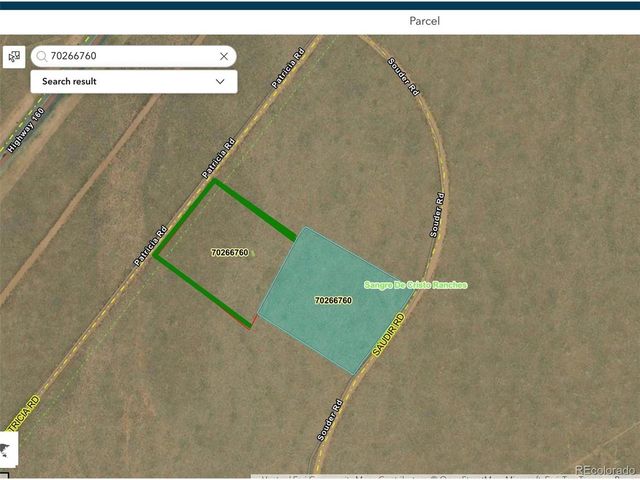Click the select-features tool icon
The image size is (640, 480).
(x=14, y=56)
